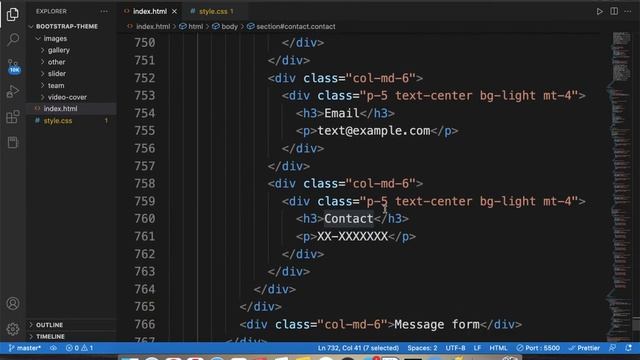Screen dimensions: 640x360
Task: Open notifications bell in status bar
Action: click(x=629, y=348)
